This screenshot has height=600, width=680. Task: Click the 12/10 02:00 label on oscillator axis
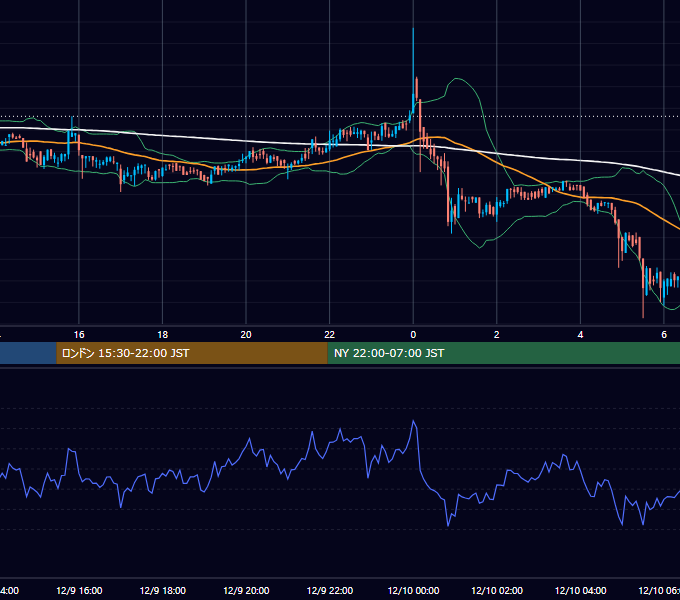(497, 590)
